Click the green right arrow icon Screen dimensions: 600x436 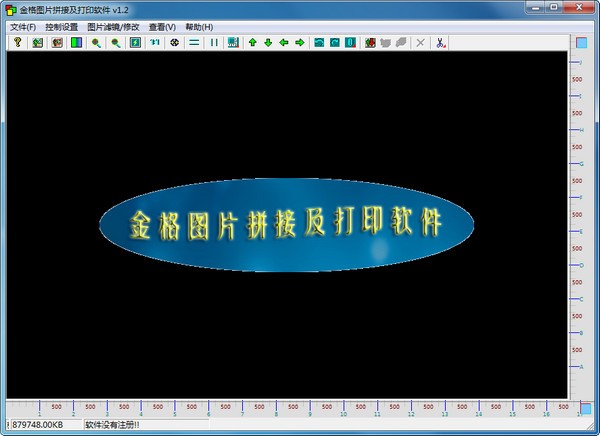(299, 43)
